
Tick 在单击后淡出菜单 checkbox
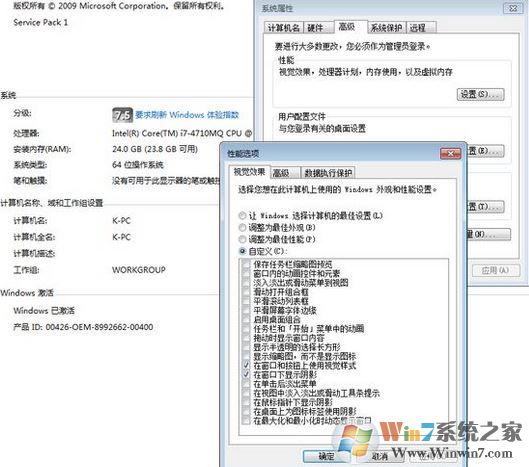coord(246,384)
